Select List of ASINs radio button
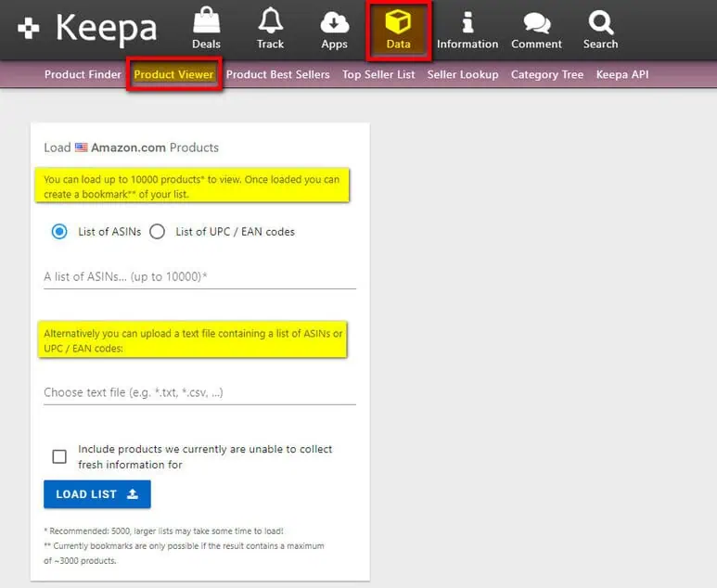Viewport: 717px width, 588px height. click(x=59, y=231)
